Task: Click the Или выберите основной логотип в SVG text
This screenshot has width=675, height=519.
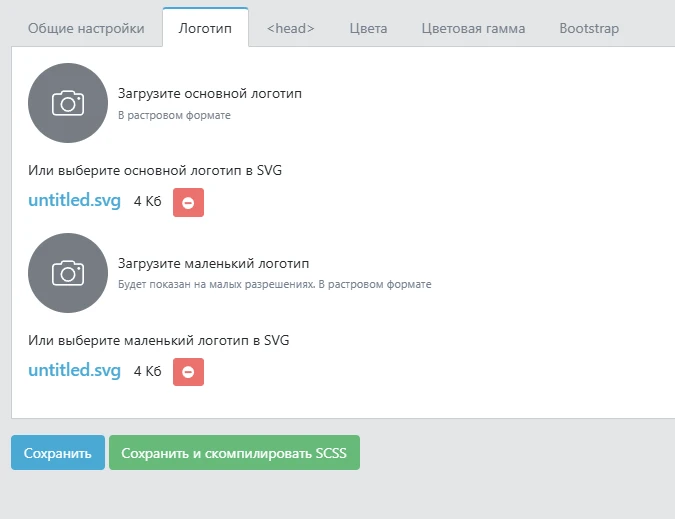Action: tap(155, 170)
